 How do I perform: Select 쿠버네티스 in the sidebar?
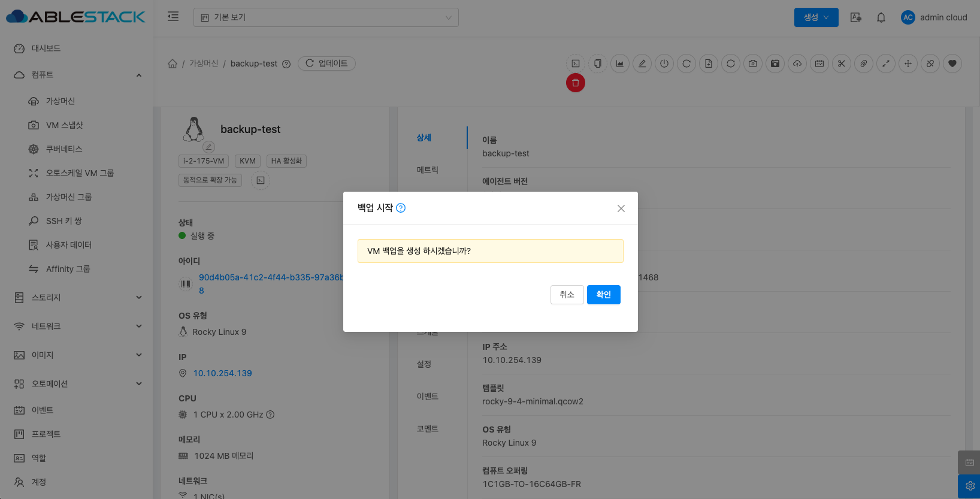click(64, 149)
